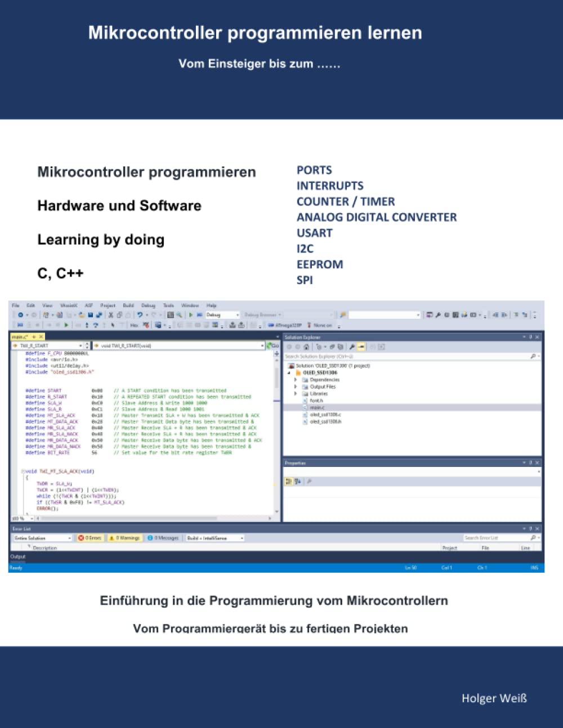Click the Save toolbar icon
Viewport: 563px width, 728px height.
[x=90, y=315]
